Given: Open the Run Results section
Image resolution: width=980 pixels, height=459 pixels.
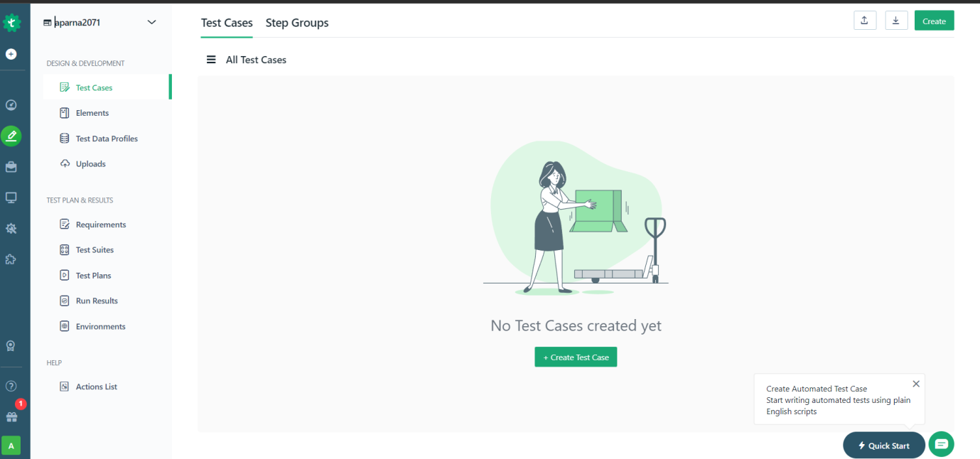Looking at the screenshot, I should (95, 301).
